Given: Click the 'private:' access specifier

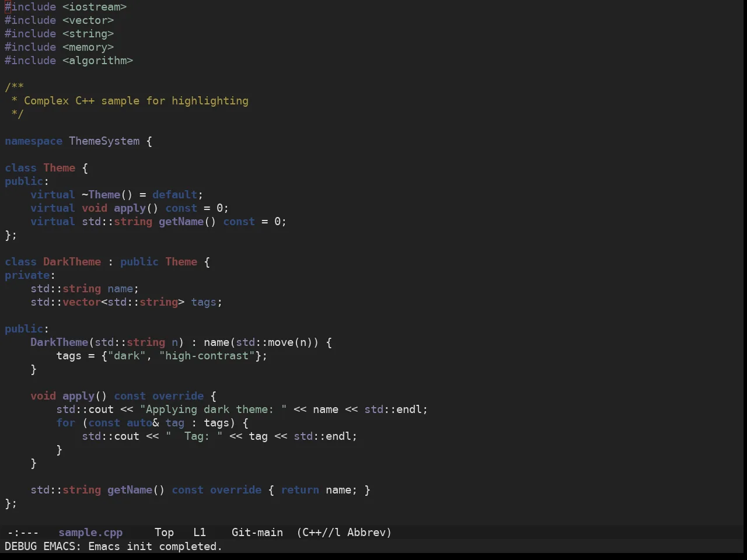Looking at the screenshot, I should click(30, 275).
